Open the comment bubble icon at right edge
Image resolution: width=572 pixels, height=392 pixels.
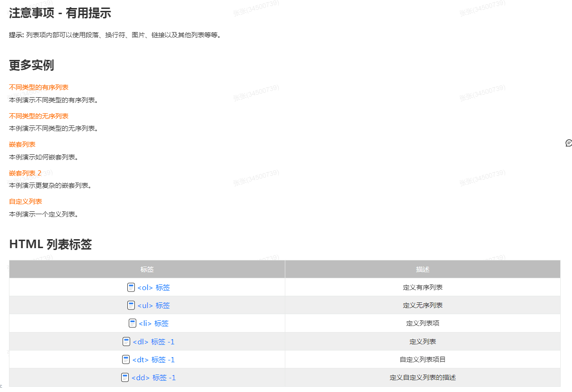pyautogui.click(x=569, y=143)
